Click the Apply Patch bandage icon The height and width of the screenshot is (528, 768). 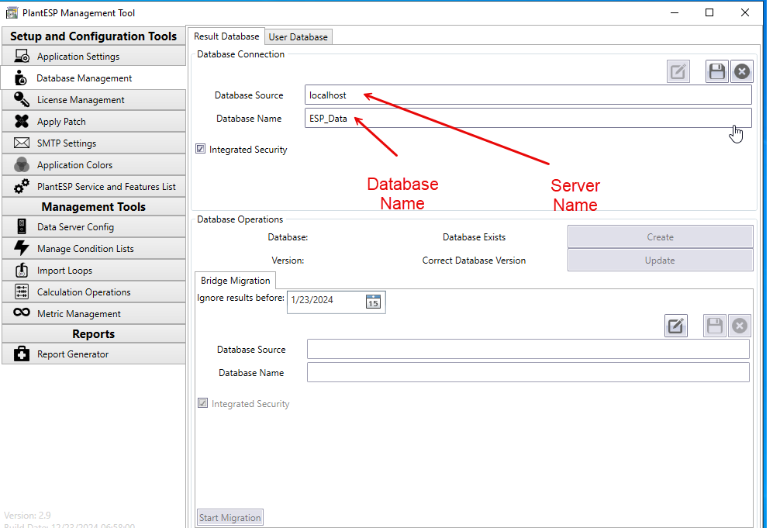click(22, 121)
